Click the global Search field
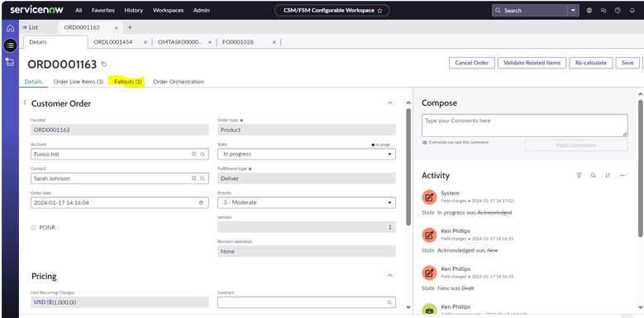The image size is (644, 318). (x=530, y=11)
